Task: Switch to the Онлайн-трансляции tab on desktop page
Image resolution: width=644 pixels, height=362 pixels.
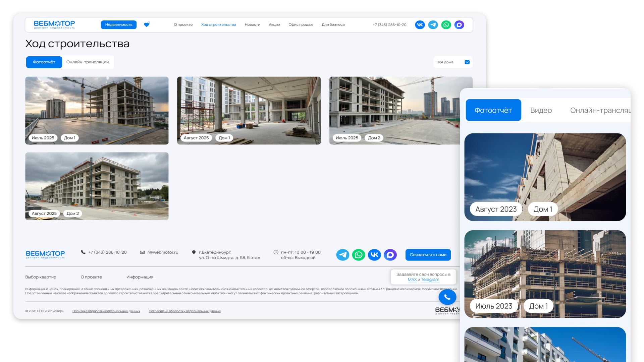Action: tap(88, 62)
